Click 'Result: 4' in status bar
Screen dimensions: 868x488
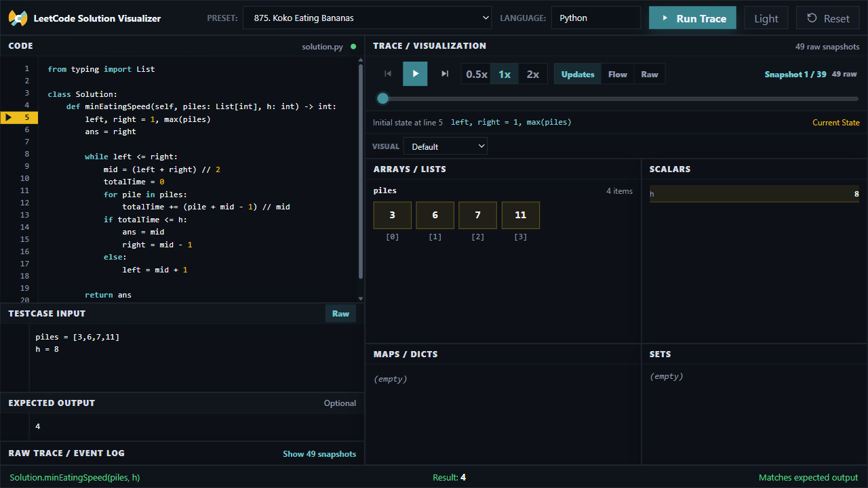[449, 477]
